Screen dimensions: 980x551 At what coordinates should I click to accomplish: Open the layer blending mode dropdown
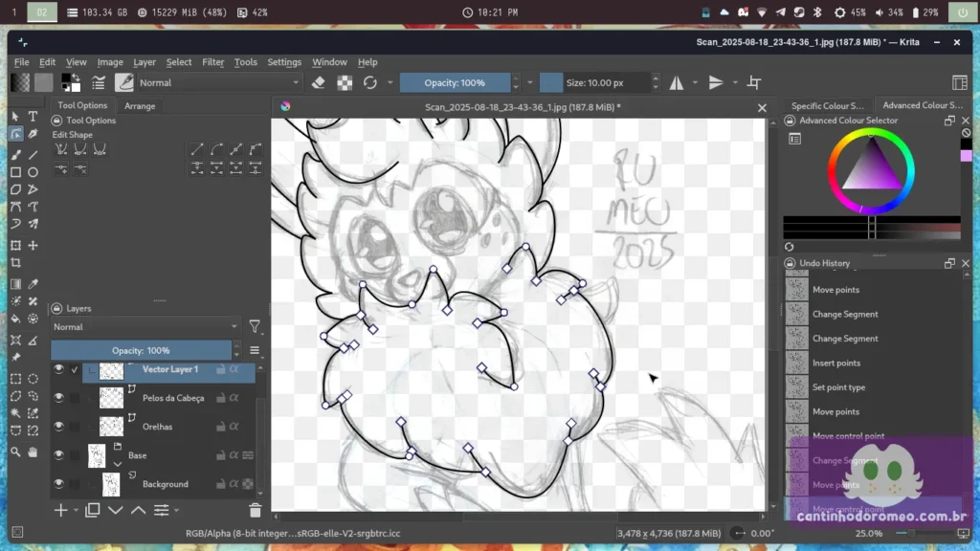145,327
